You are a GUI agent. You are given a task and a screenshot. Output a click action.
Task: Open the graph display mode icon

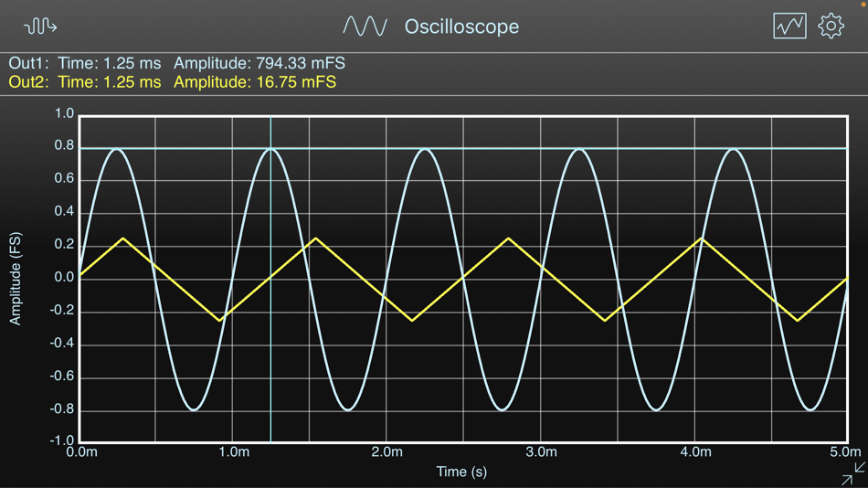[x=789, y=26]
